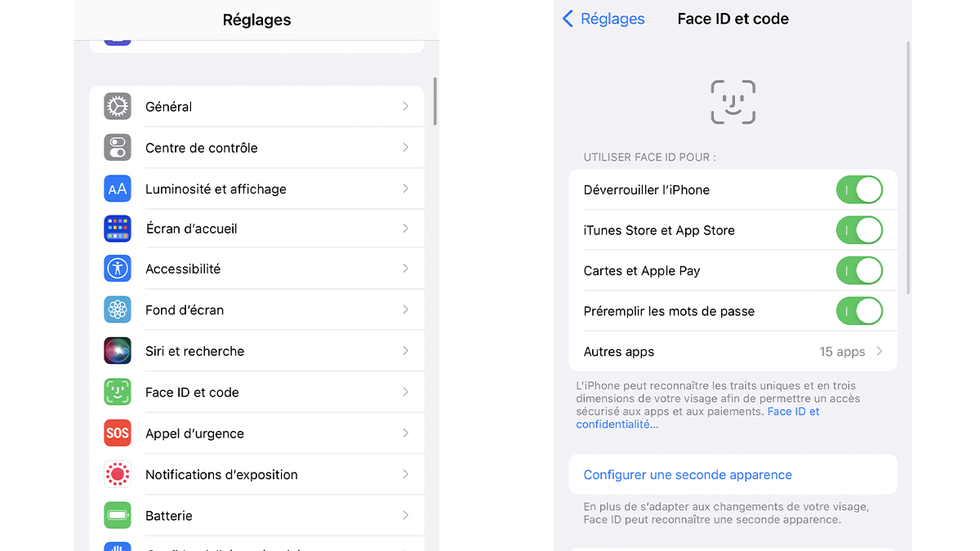The image size is (980, 551).
Task: Tap the UTILISER FACE ID POUR header
Action: click(x=649, y=157)
